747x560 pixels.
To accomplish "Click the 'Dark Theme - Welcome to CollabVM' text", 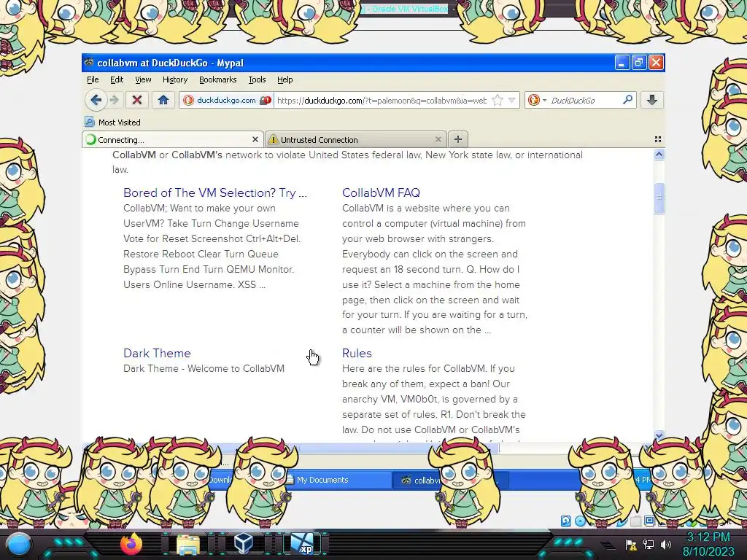I will coord(204,368).
